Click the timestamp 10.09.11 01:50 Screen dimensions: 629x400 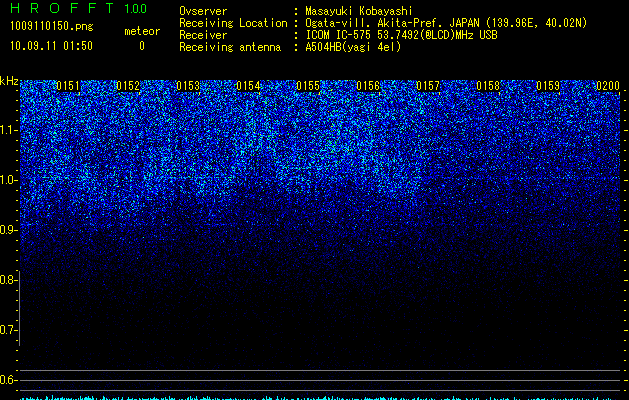point(51,46)
